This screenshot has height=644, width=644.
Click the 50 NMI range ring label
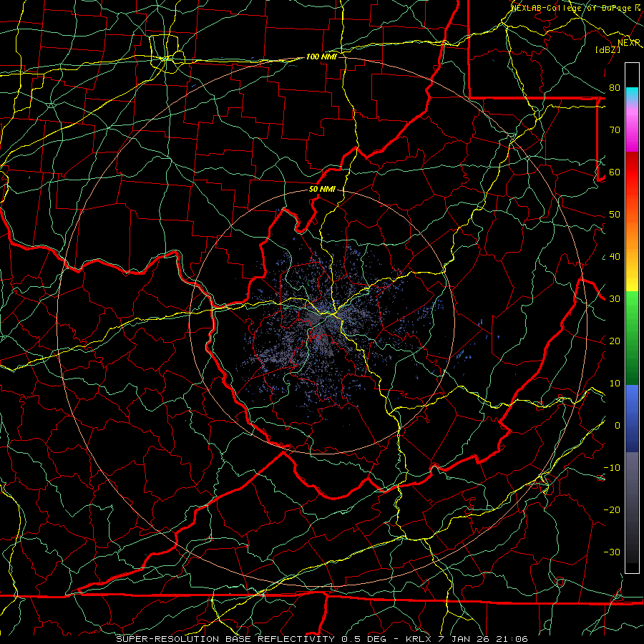[322, 190]
